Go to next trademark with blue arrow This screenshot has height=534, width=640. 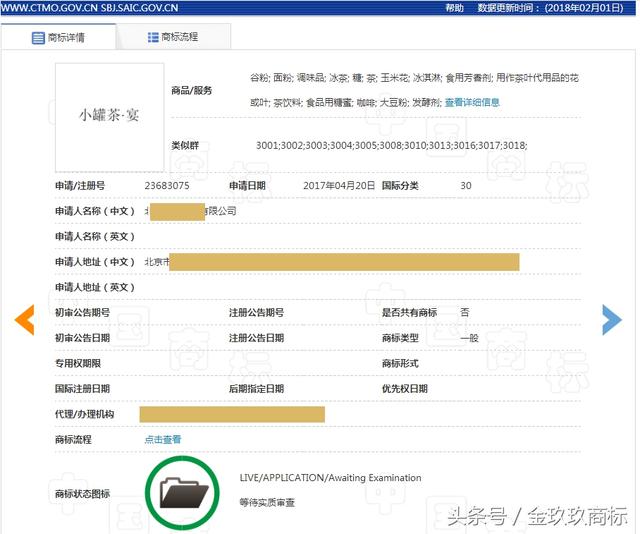[x=612, y=320]
